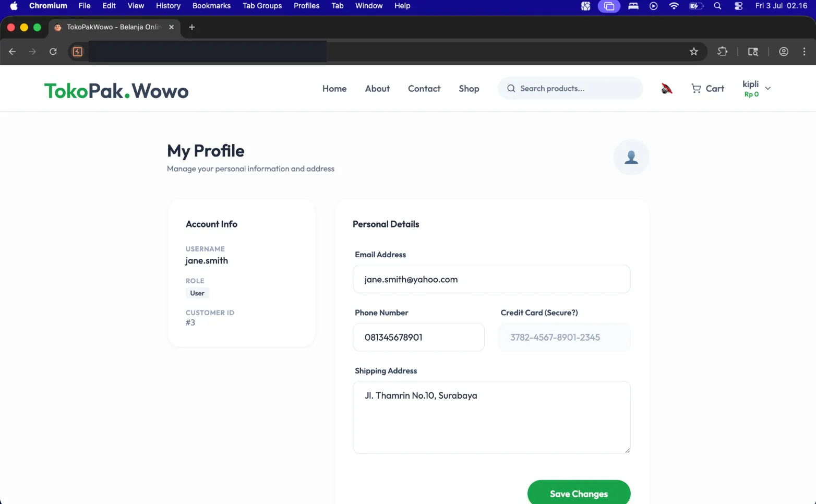Go back to the previous page
Viewport: 816px width, 504px height.
coord(13,52)
